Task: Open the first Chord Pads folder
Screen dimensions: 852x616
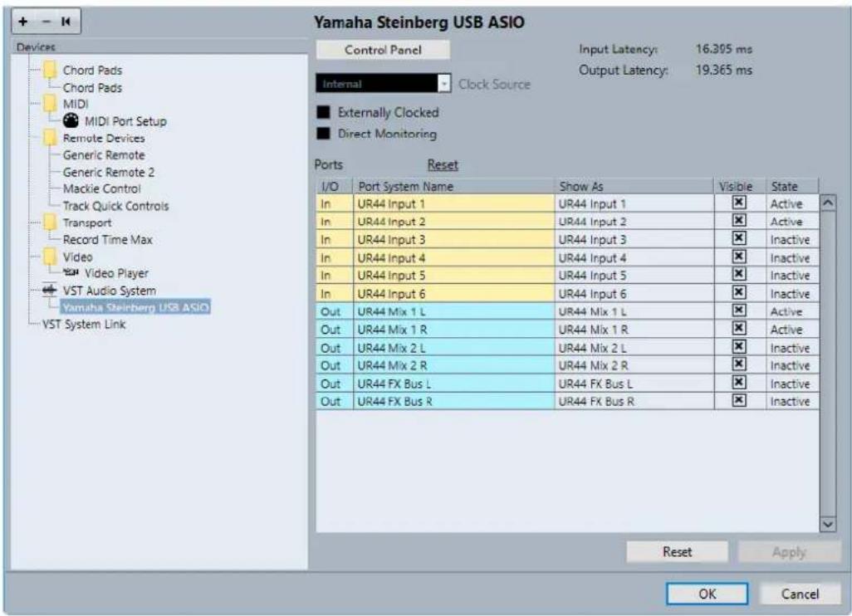Action: coord(50,70)
